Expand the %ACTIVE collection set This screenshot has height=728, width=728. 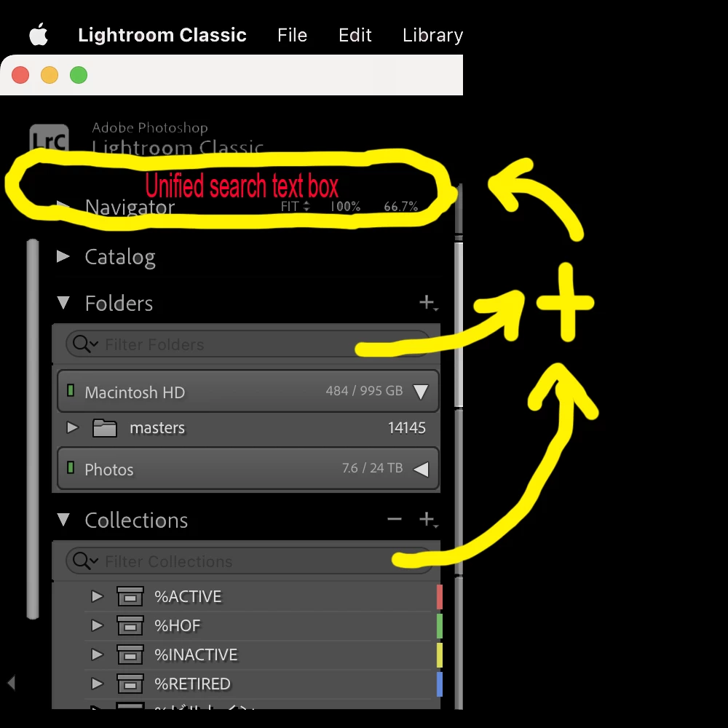[x=97, y=596]
